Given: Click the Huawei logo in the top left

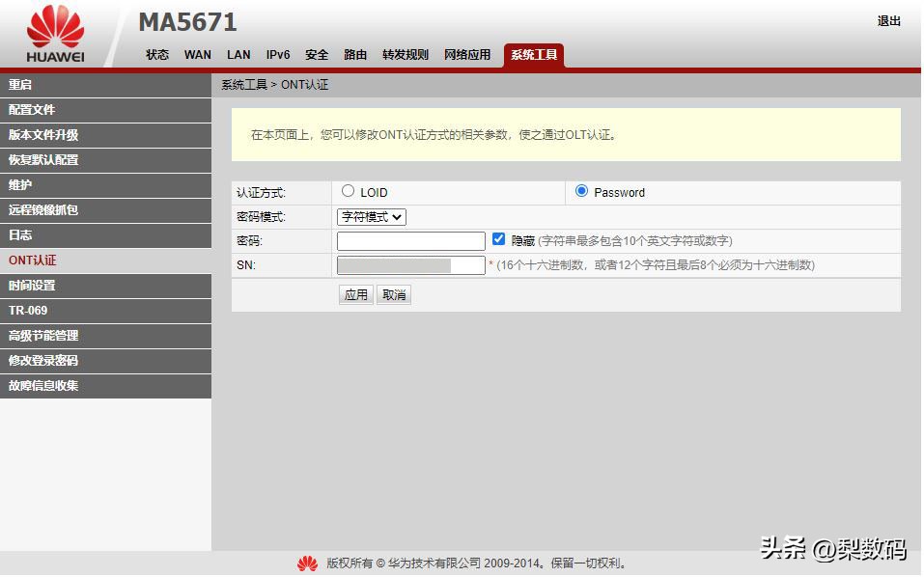Looking at the screenshot, I should click(x=55, y=29).
